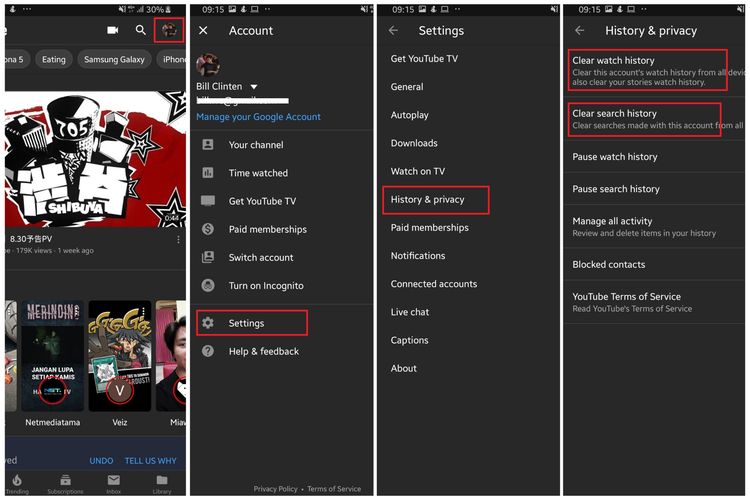
Task: Tap the video camera upload icon
Action: 113,30
